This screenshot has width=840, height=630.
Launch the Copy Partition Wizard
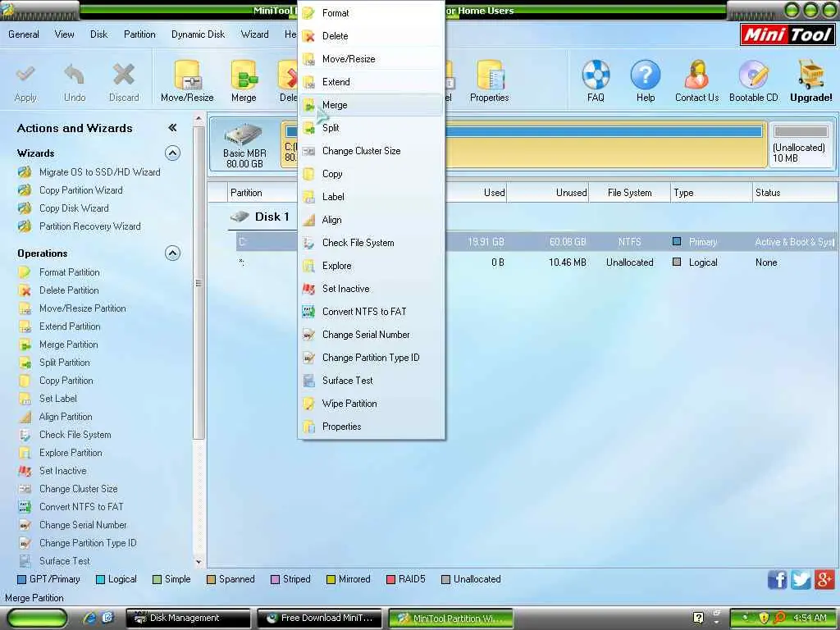coord(81,190)
